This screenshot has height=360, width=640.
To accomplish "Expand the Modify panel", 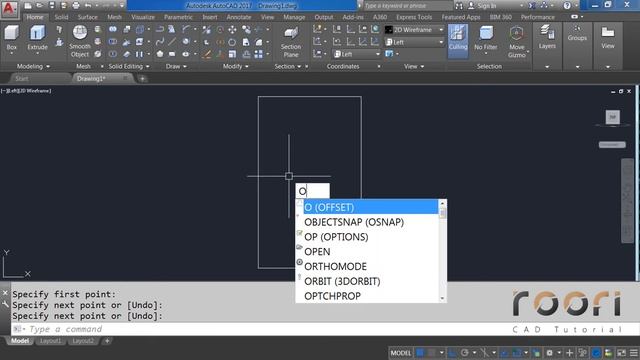I will coord(236,66).
